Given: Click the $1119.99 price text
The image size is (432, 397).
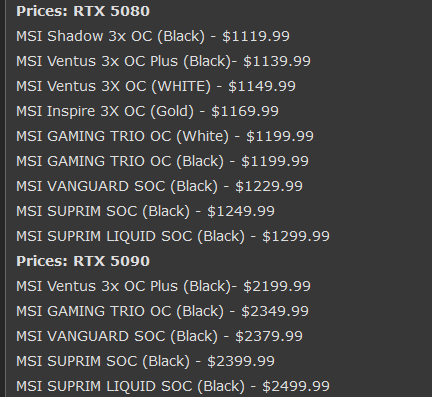Looking at the screenshot, I should [256, 36].
